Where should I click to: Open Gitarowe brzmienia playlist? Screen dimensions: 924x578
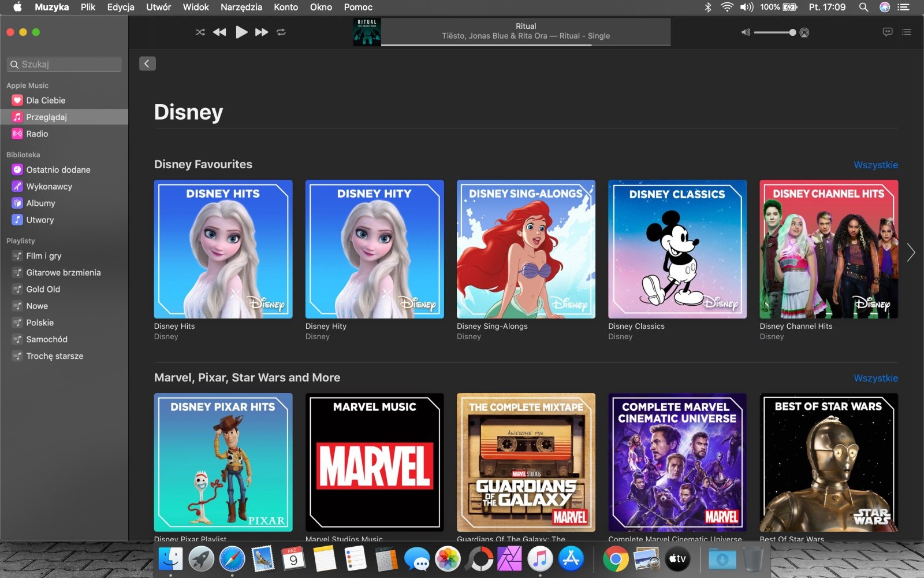(64, 273)
